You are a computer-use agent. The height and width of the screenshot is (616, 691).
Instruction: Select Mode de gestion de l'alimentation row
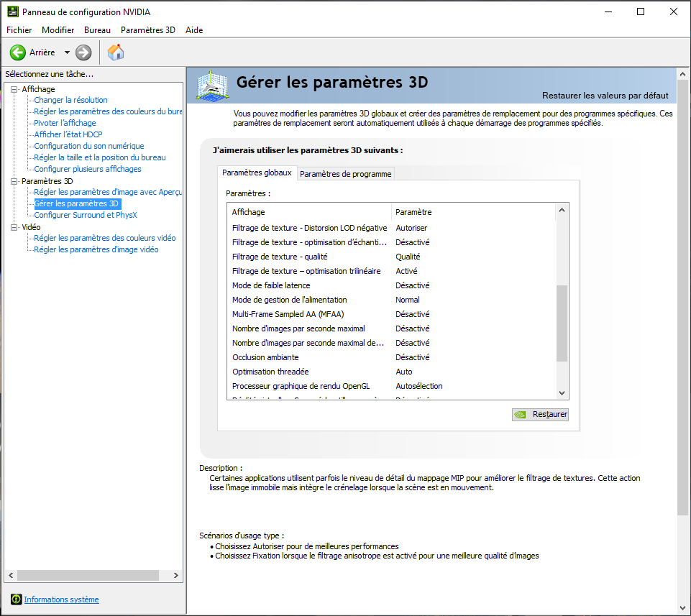click(x=392, y=300)
